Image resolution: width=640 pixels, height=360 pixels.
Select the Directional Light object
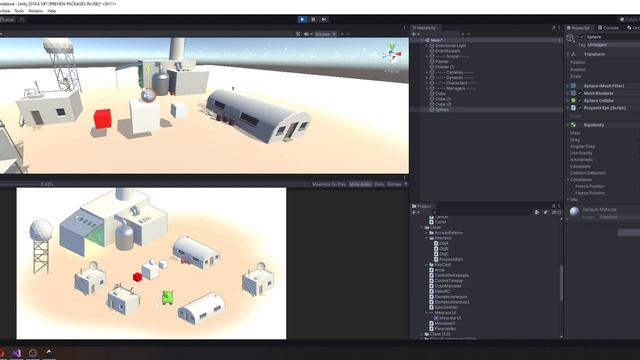coord(450,46)
